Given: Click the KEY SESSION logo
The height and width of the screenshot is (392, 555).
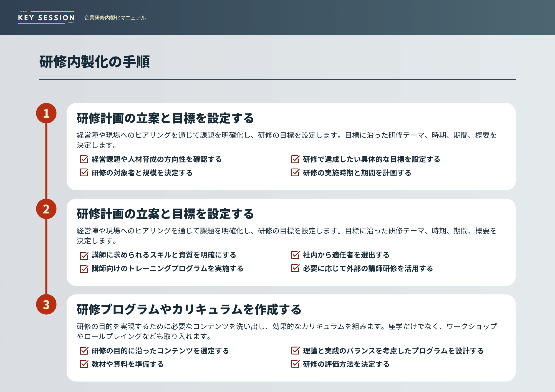Looking at the screenshot, I should coord(46,17).
